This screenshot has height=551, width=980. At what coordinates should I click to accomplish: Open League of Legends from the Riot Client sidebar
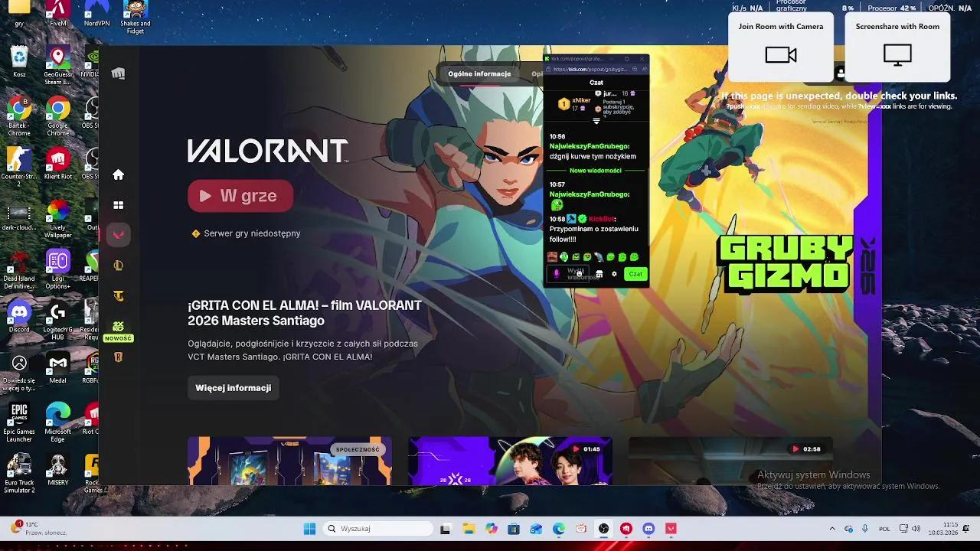[118, 265]
